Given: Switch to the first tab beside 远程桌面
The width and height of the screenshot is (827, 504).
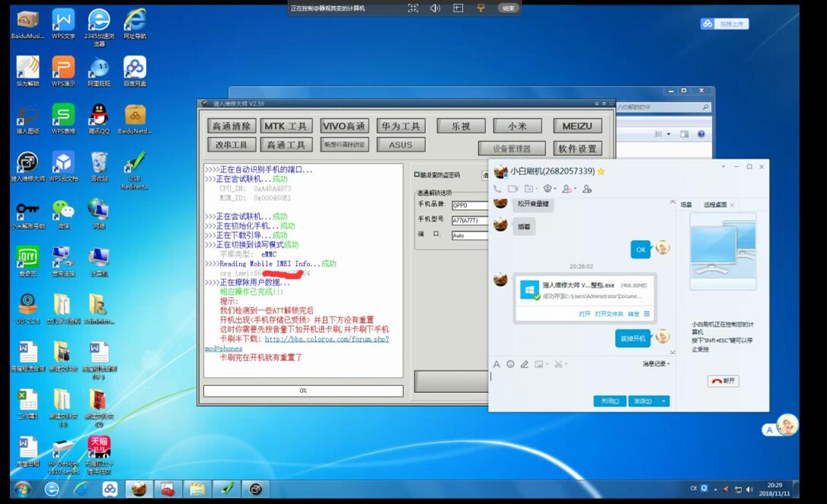Looking at the screenshot, I should pyautogui.click(x=686, y=205).
